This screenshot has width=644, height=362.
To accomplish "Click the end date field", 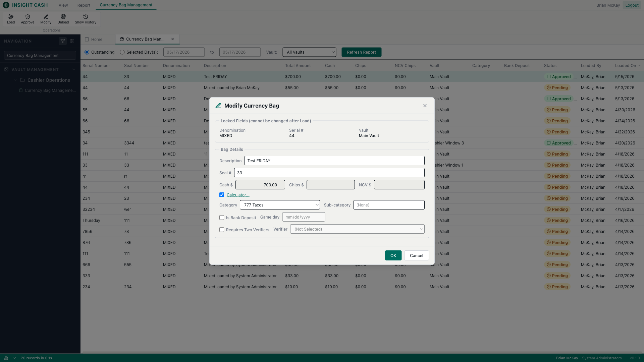I will pyautogui.click(x=240, y=52).
